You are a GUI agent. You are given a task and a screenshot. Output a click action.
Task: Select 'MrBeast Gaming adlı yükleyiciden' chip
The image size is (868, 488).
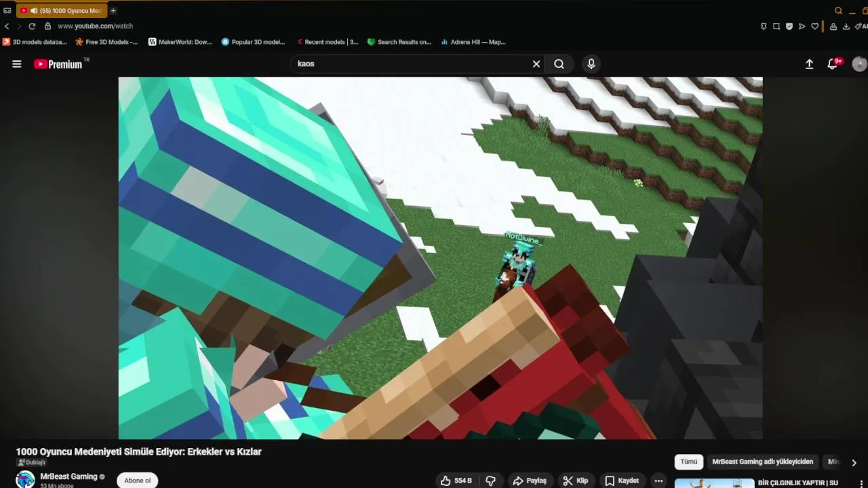click(x=763, y=462)
